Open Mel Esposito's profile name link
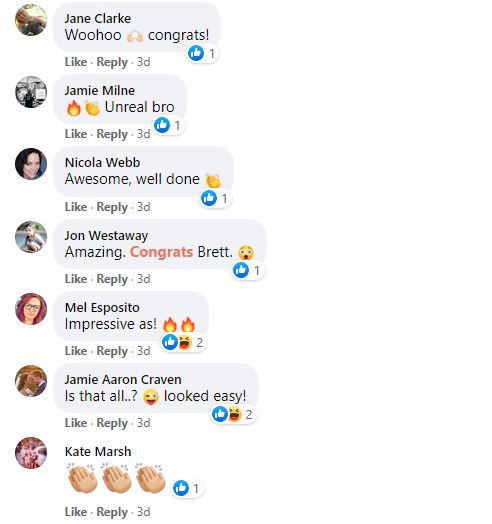Image resolution: width=492 pixels, height=524 pixels. [x=102, y=307]
